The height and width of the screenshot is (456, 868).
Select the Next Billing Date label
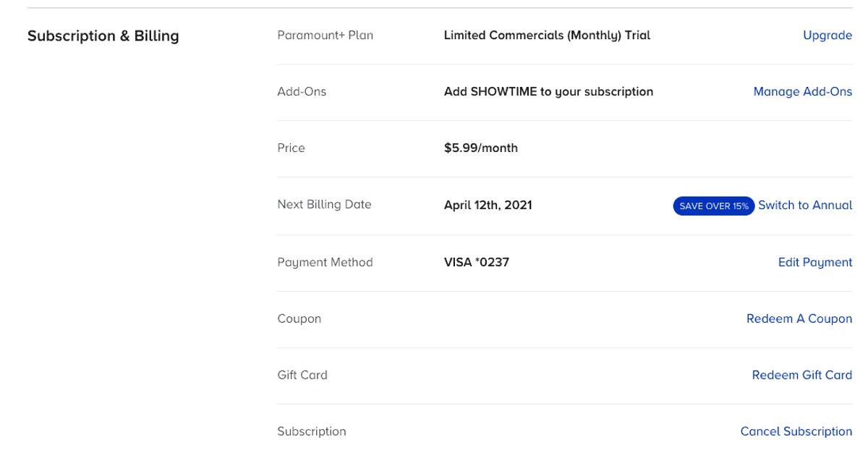pyautogui.click(x=324, y=205)
